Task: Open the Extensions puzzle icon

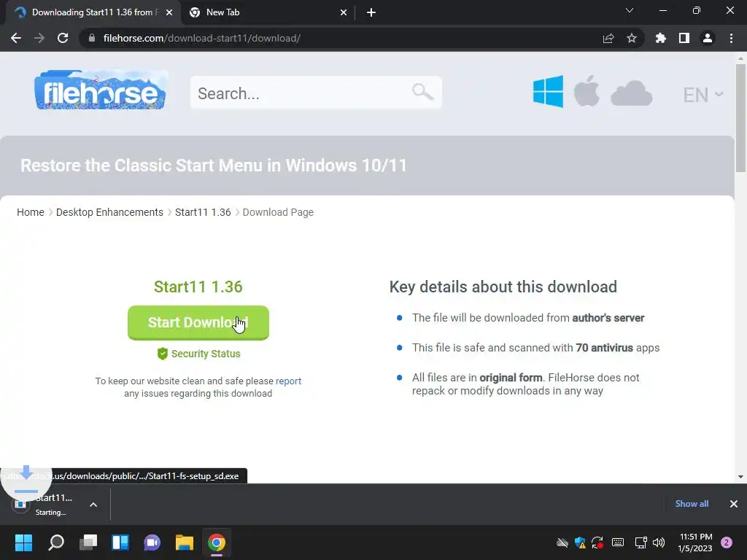Action: [661, 38]
